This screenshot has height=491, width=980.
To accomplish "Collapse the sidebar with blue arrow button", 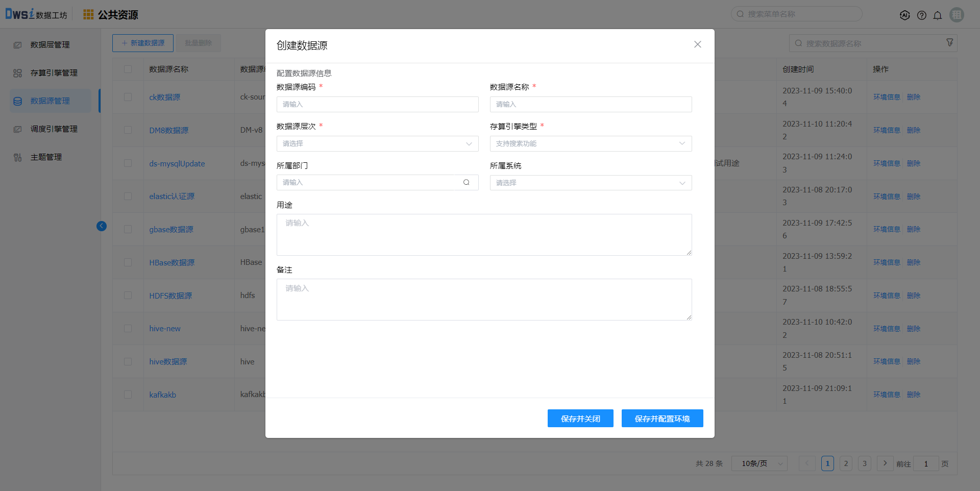I will [x=102, y=226].
